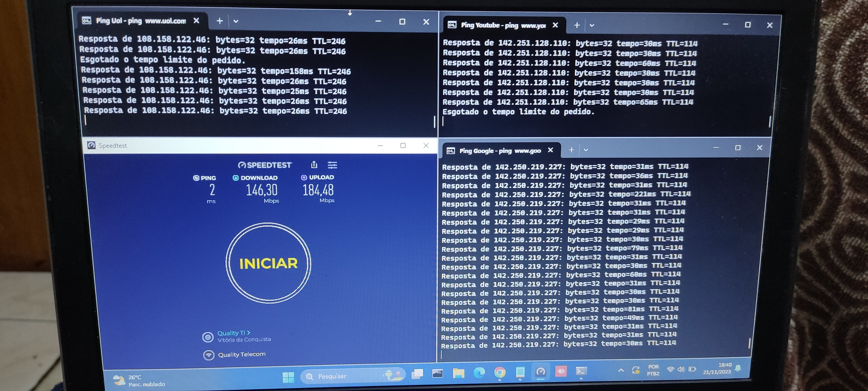Expand the Ping Uol terminal profile dropdown
868x391 pixels.
point(236,21)
